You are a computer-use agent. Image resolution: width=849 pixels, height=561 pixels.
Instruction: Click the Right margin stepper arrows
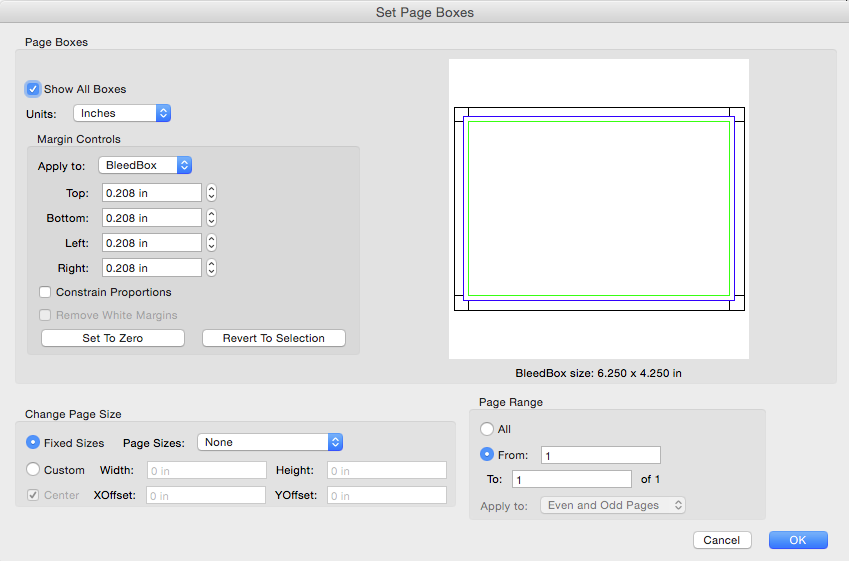pos(211,268)
